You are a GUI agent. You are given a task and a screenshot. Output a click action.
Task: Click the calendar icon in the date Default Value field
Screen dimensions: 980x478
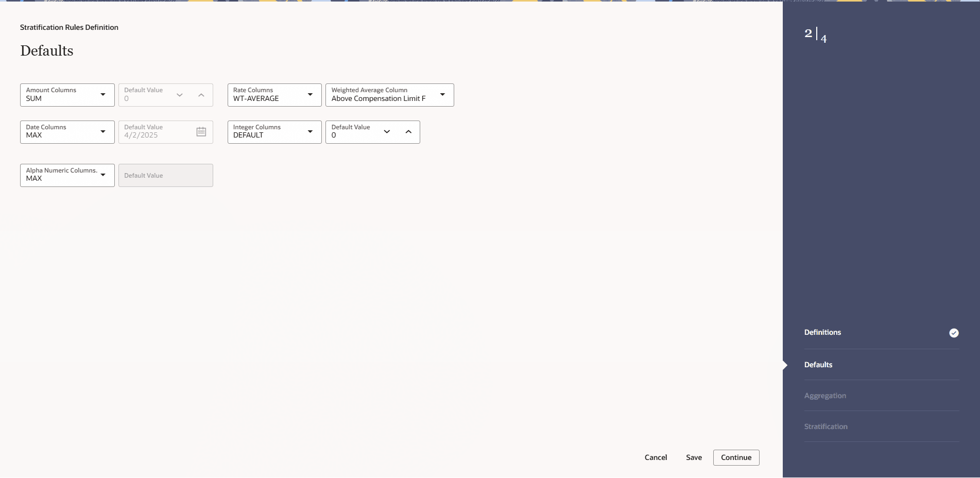201,132
